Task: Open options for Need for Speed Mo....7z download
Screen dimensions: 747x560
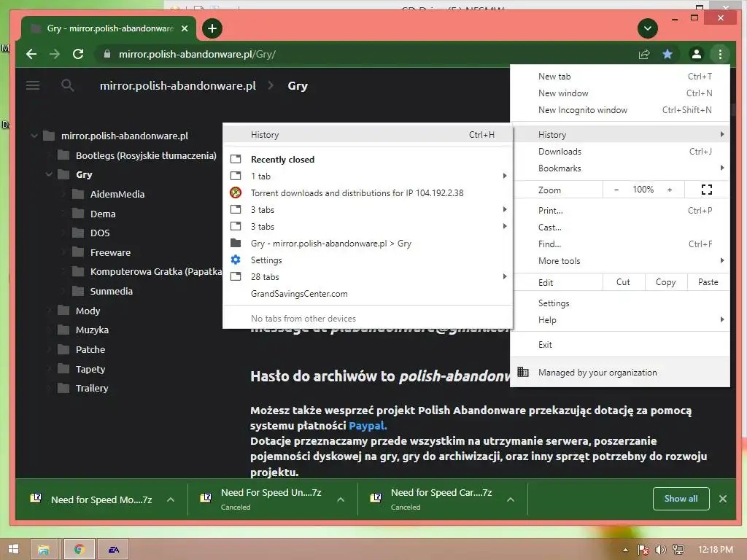Action: (171, 499)
